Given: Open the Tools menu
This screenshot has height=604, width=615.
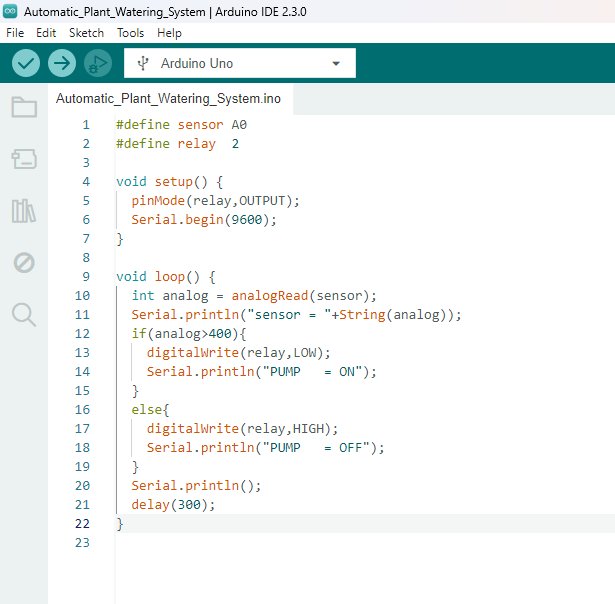Looking at the screenshot, I should click(x=130, y=33).
